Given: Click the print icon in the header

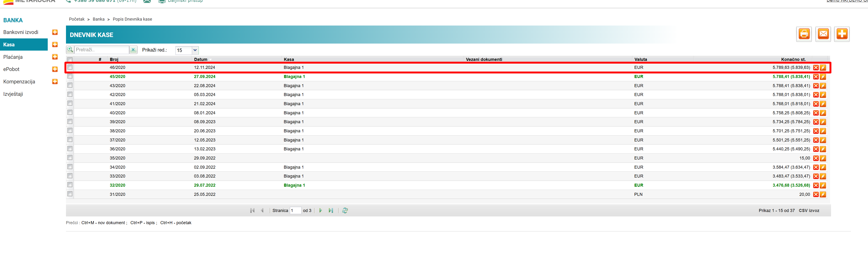Looking at the screenshot, I should [804, 34].
